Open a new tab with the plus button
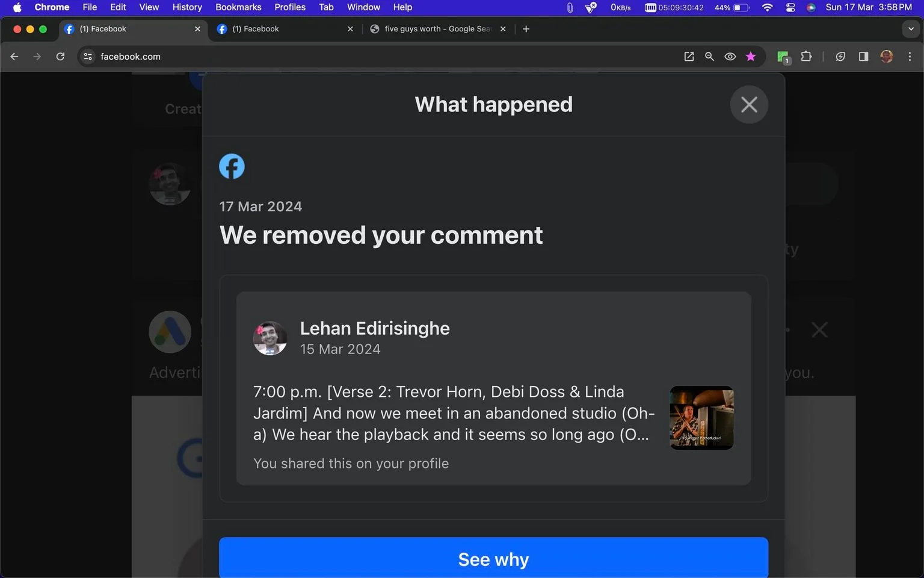The image size is (924, 578). tap(526, 29)
